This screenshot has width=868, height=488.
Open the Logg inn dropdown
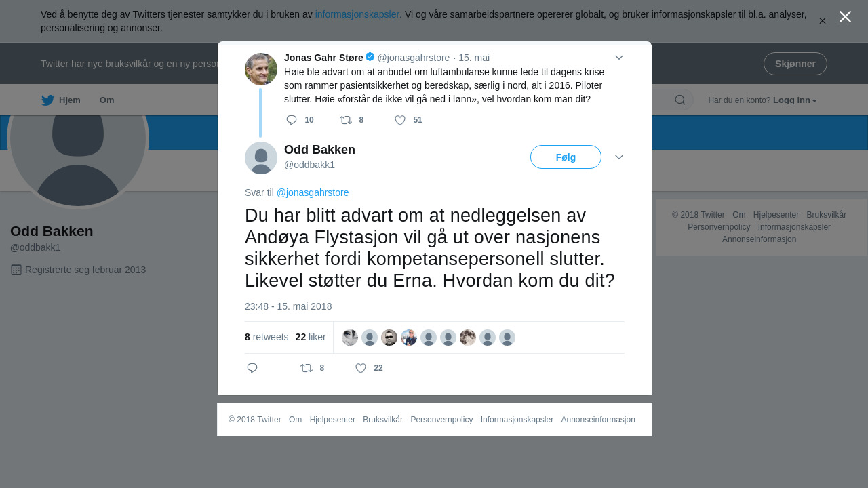795,100
